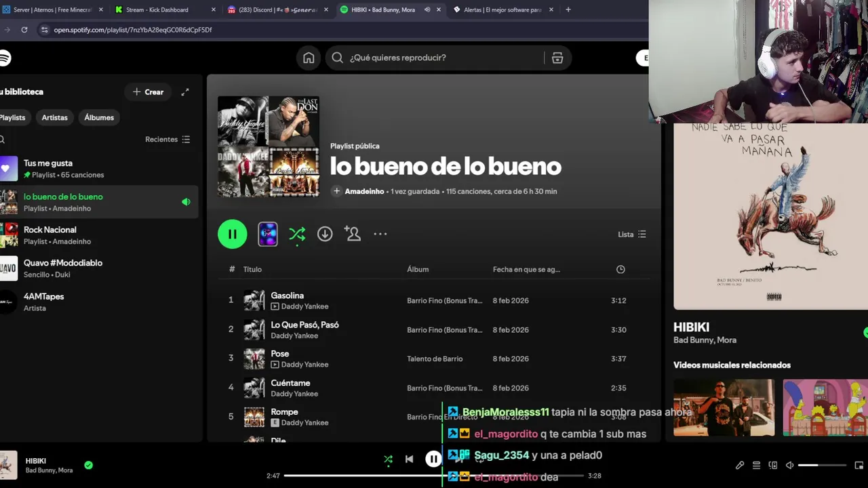Open Recientes sort dropdown in library
Screen dimensions: 868x488
(x=167, y=140)
